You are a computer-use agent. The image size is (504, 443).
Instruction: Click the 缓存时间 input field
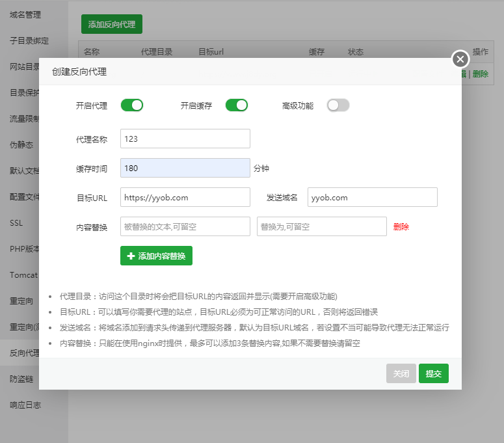pyautogui.click(x=185, y=168)
